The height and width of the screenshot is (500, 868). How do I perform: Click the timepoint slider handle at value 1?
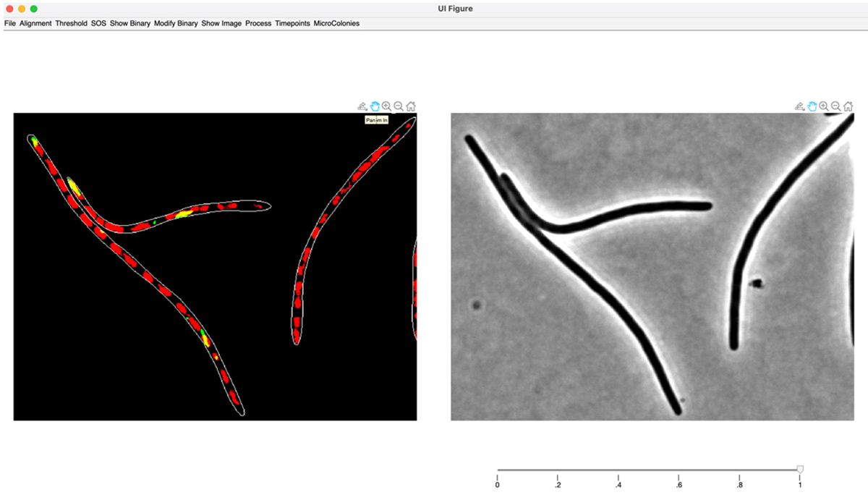point(799,469)
